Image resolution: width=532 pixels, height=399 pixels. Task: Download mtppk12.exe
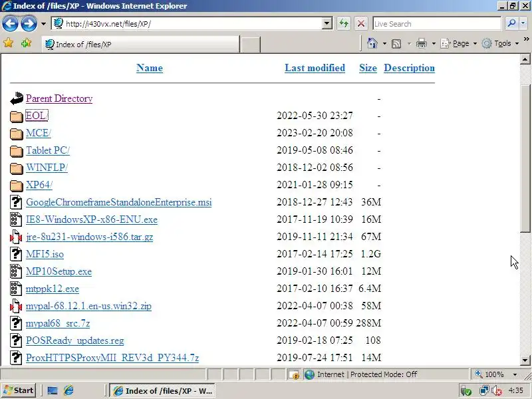point(53,289)
